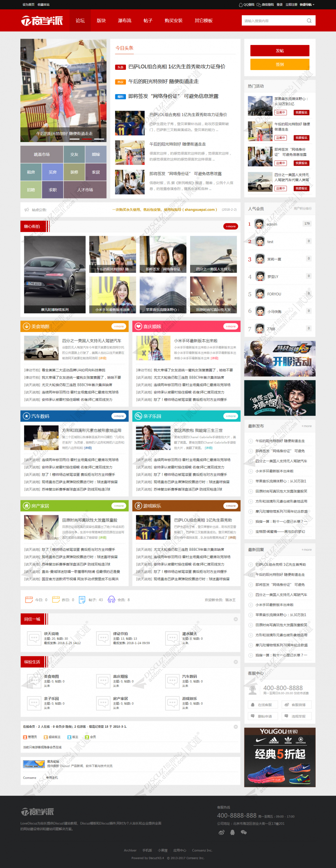Click the 今日 calendar icon
This screenshot has width=336, height=868.
click(29, 600)
